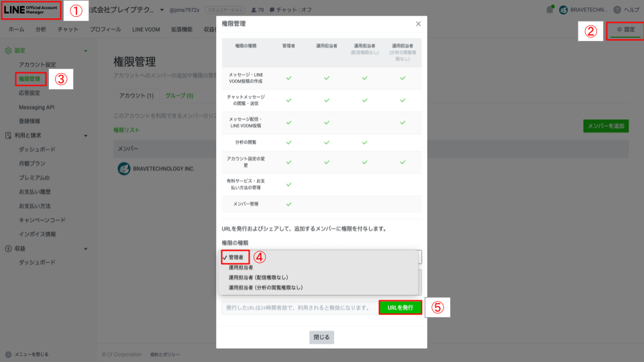The height and width of the screenshot is (362, 644).
Task: Open アカウント設定 in sidebar
Action: click(x=38, y=64)
